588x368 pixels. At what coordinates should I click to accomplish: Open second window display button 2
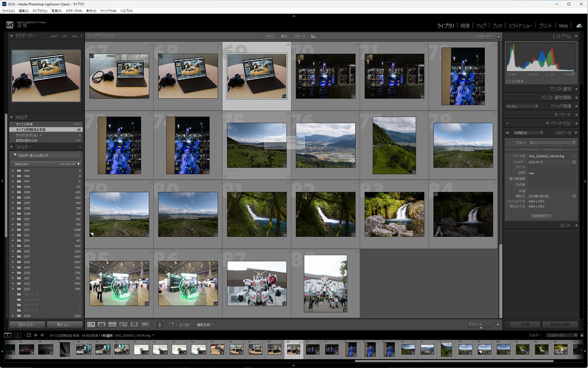[x=17, y=335]
